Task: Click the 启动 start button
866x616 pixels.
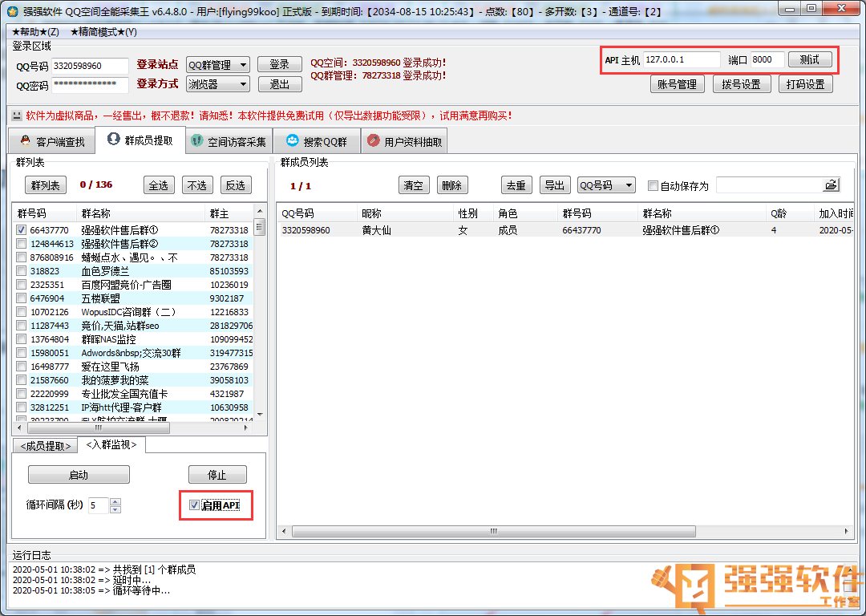Action: [x=79, y=475]
